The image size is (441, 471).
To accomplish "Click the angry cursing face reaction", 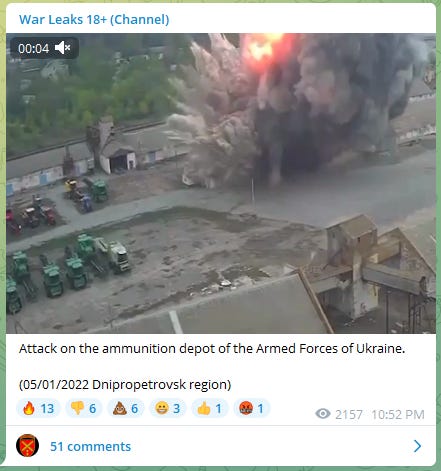I will (x=252, y=408).
